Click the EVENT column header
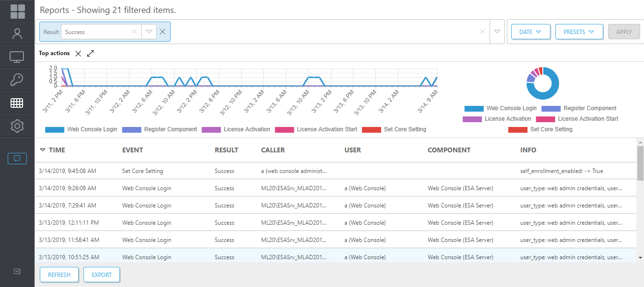 (132, 150)
